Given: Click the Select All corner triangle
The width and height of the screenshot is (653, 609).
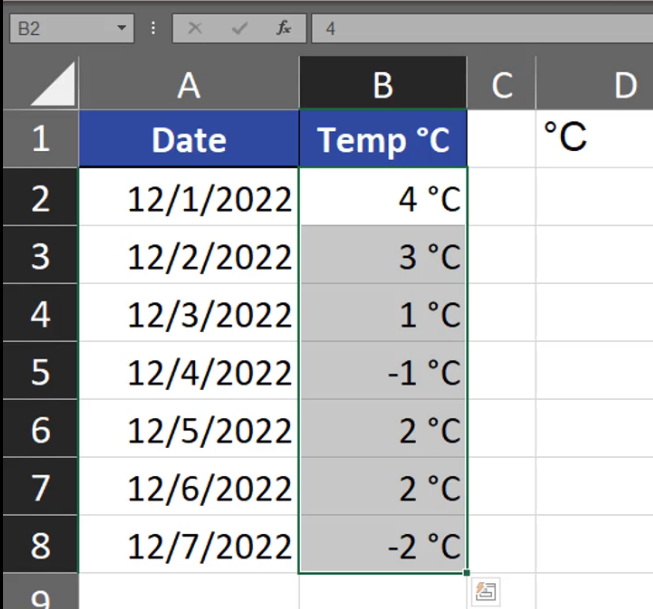Looking at the screenshot, I should coord(53,84).
